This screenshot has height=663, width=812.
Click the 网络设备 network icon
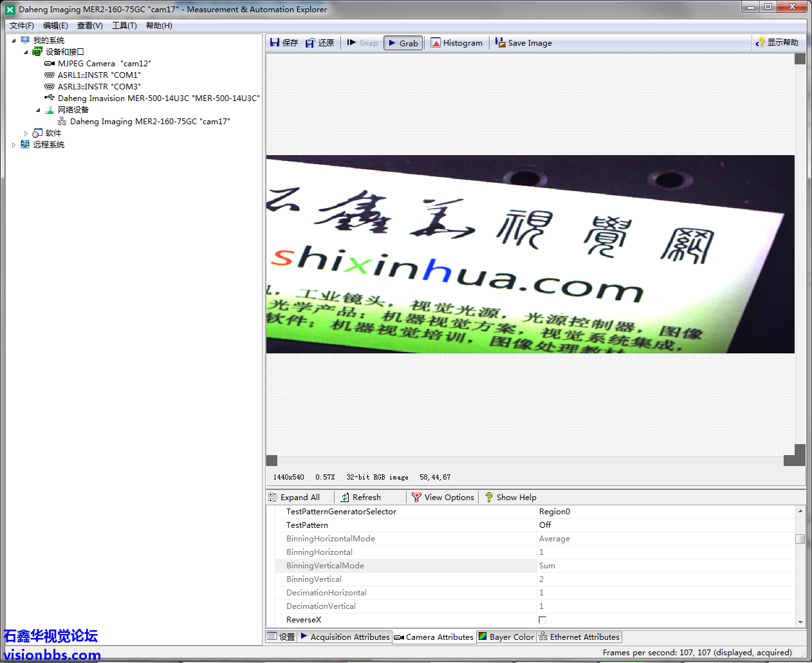(x=50, y=110)
